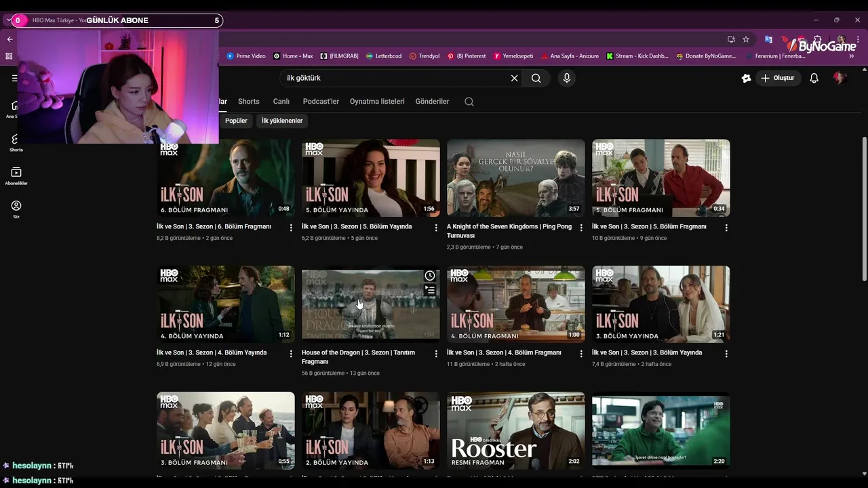Search within channel using the tab-row magnifier
The width and height of the screenshot is (868, 488).
coord(469,102)
